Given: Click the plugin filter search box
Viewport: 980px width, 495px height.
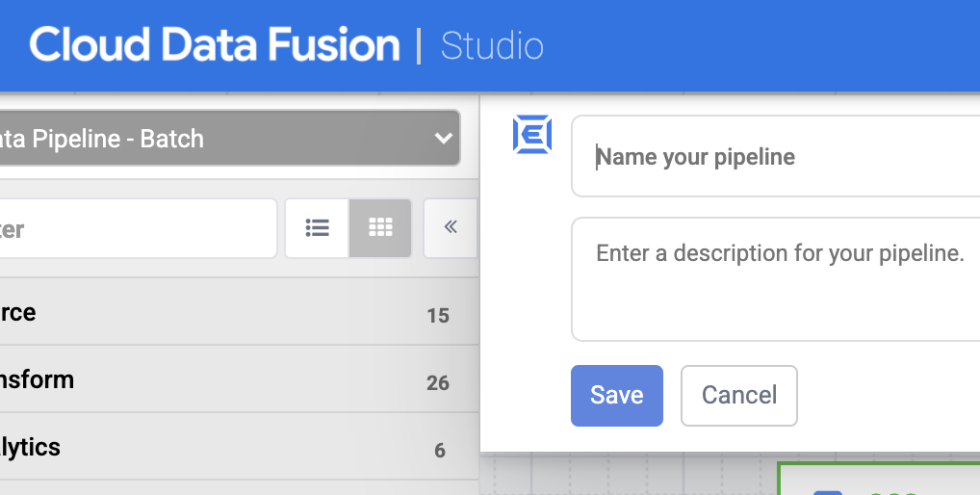Looking at the screenshot, I should [138, 228].
